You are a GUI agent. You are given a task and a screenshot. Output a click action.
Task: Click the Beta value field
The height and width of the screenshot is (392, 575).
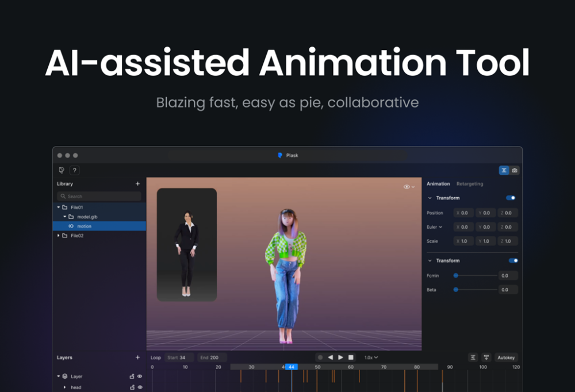[508, 290]
